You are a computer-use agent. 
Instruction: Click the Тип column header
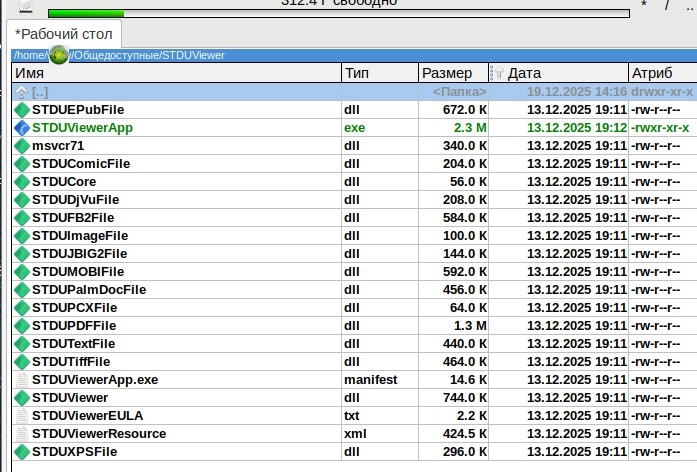[x=376, y=73]
